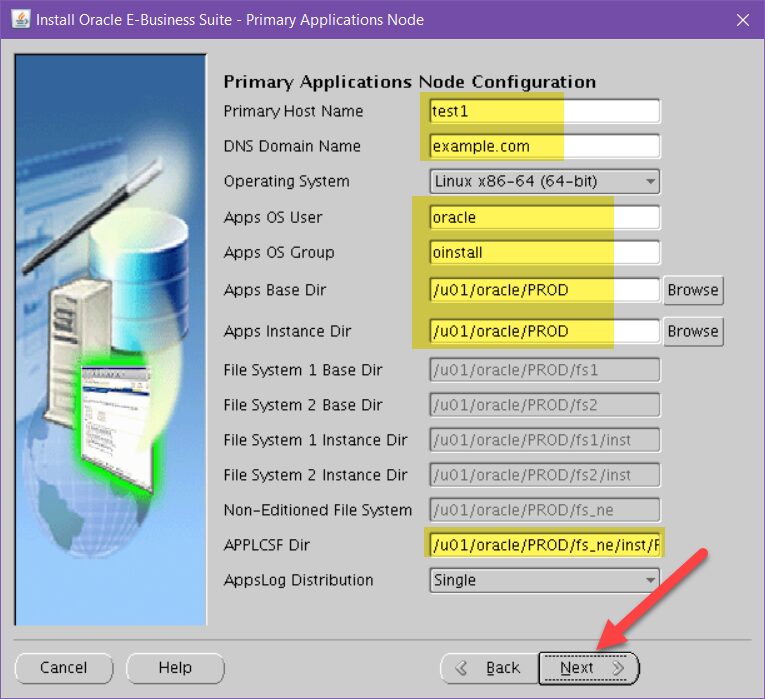The width and height of the screenshot is (765, 699).
Task: Click the Apps Base Dir label
Action: coord(275,290)
